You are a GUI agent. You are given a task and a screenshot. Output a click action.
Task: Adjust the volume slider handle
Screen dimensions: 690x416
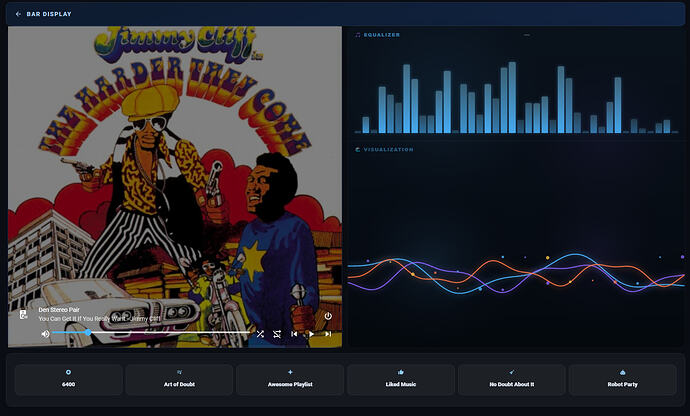click(x=88, y=332)
